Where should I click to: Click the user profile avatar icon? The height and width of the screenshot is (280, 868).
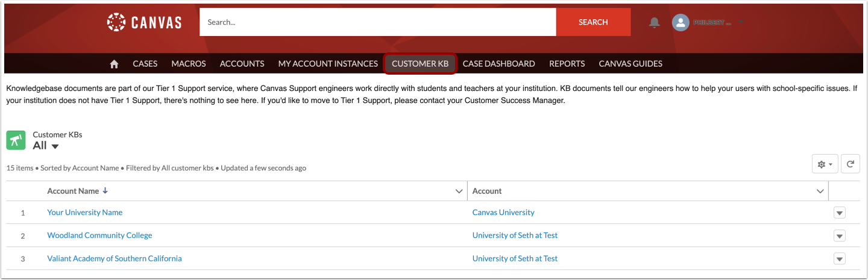681,22
